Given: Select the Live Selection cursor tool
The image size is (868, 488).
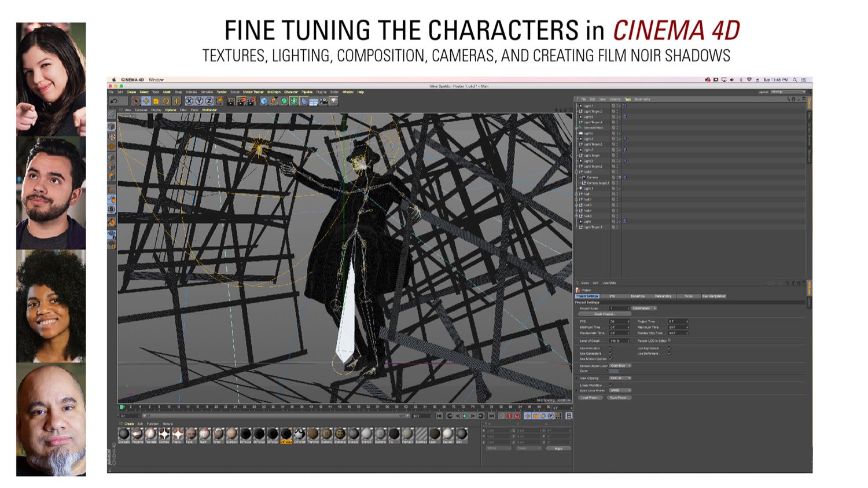Looking at the screenshot, I should [x=136, y=101].
